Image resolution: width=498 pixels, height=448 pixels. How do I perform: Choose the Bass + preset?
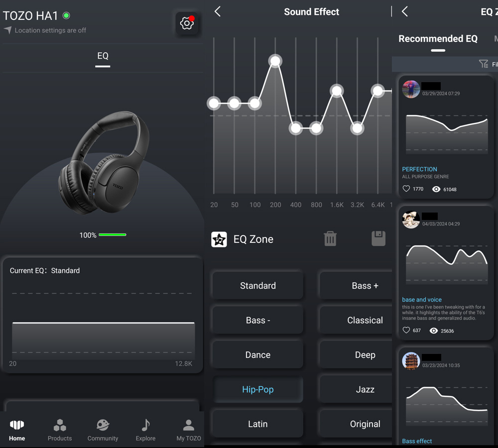pyautogui.click(x=356, y=285)
